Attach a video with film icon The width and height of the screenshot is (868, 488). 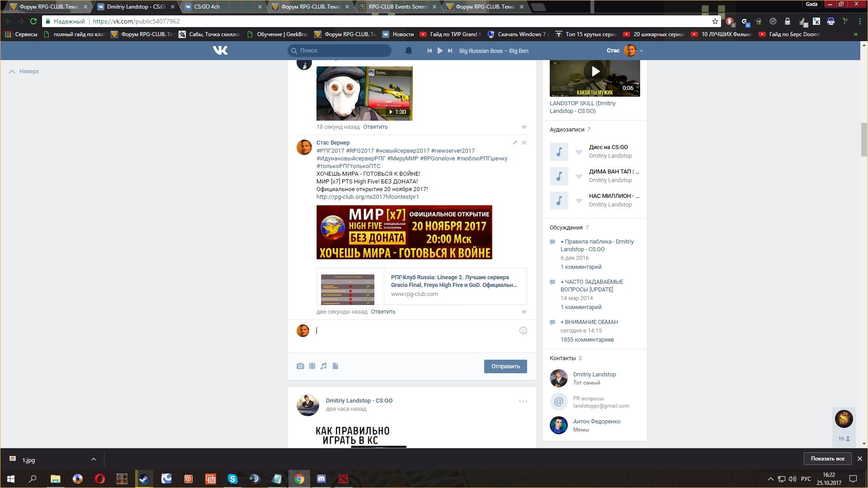[x=312, y=366]
